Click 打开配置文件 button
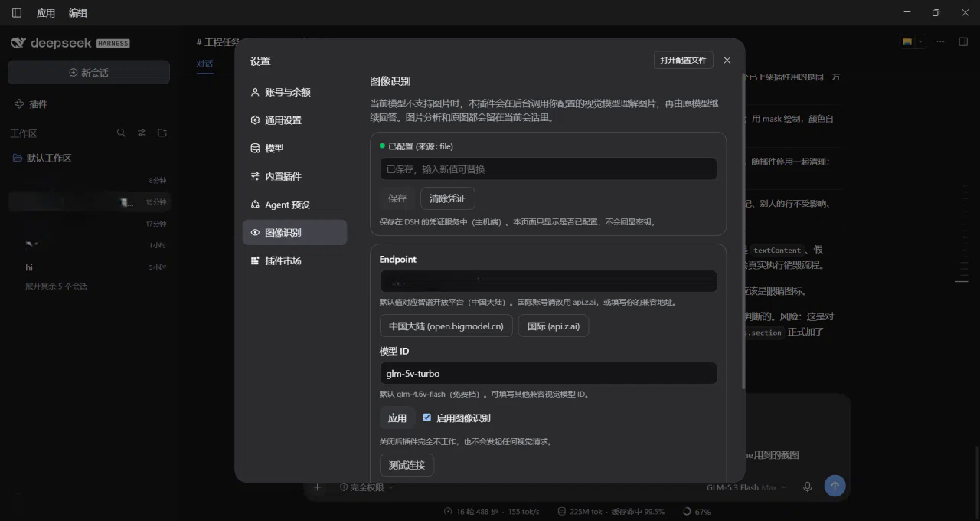The height and width of the screenshot is (521, 980). [x=683, y=60]
